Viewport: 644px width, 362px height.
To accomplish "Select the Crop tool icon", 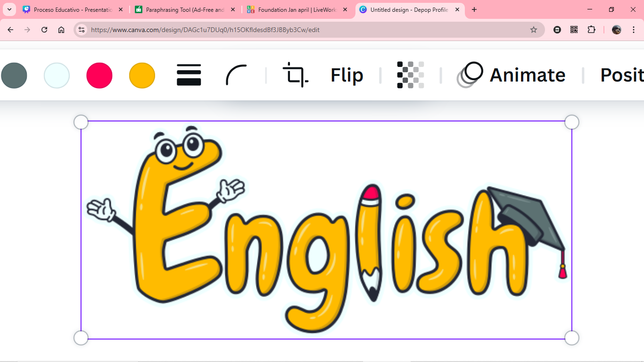I will tap(295, 75).
